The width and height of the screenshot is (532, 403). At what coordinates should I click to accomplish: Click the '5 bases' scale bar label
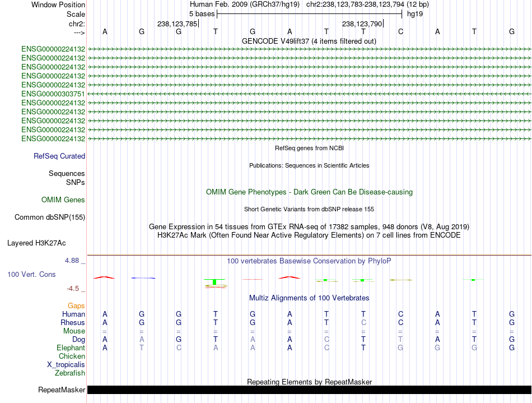coord(202,14)
